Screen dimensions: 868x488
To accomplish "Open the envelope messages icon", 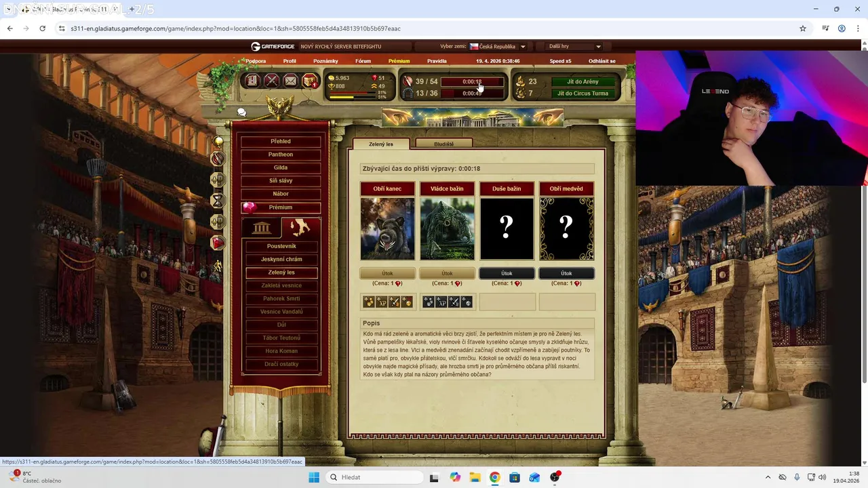I will (290, 81).
